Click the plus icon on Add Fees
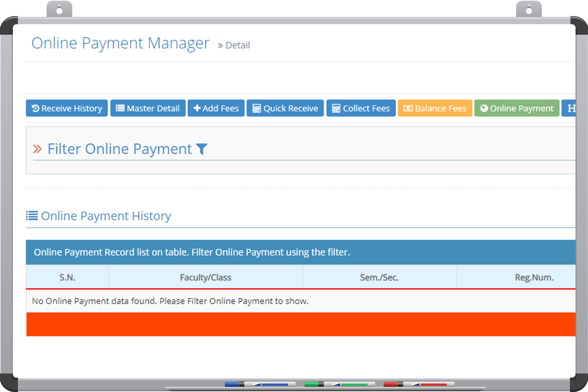Image resolution: width=588 pixels, height=392 pixels. [x=197, y=108]
